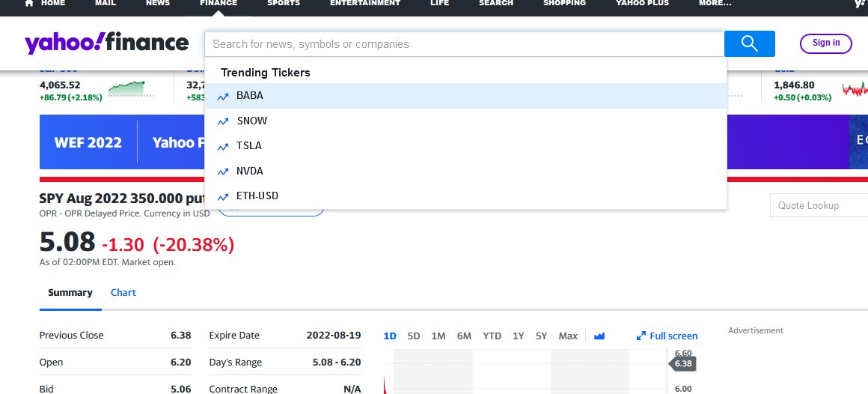This screenshot has height=394, width=868.
Task: Click the Day's Range value 5.08 - 6.20
Action: point(337,363)
